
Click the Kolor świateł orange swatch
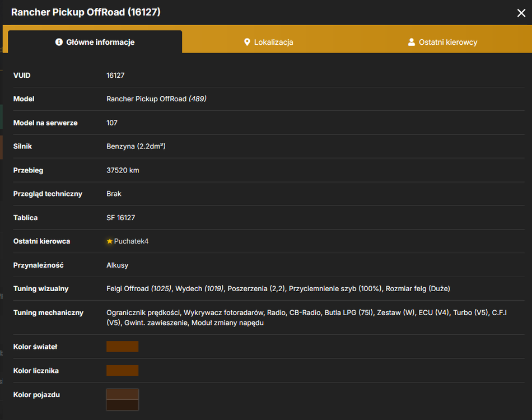tap(123, 347)
